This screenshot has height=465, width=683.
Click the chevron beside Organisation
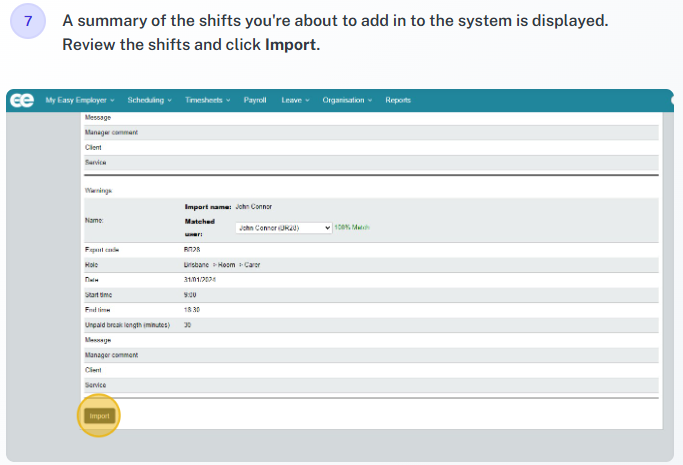[370, 101]
